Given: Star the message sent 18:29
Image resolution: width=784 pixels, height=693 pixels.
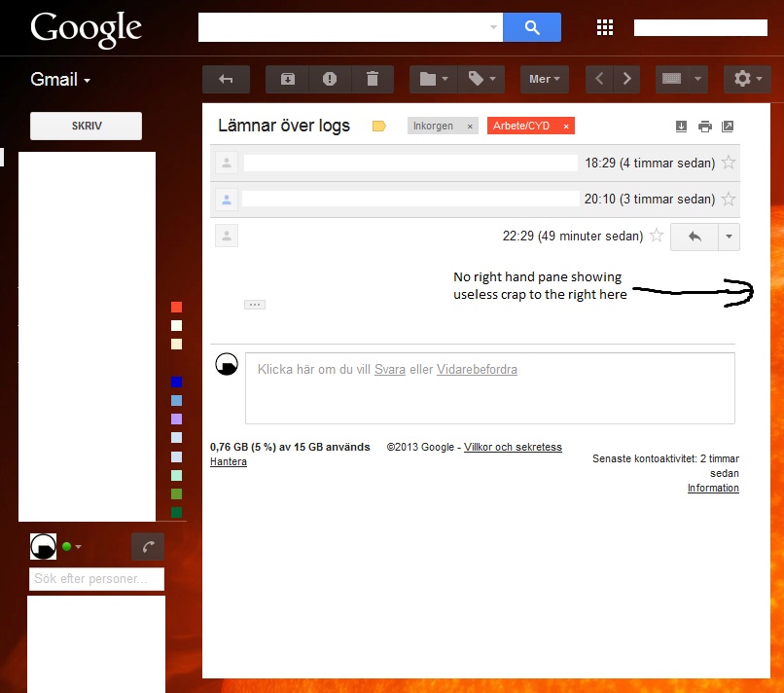Looking at the screenshot, I should coord(728,163).
